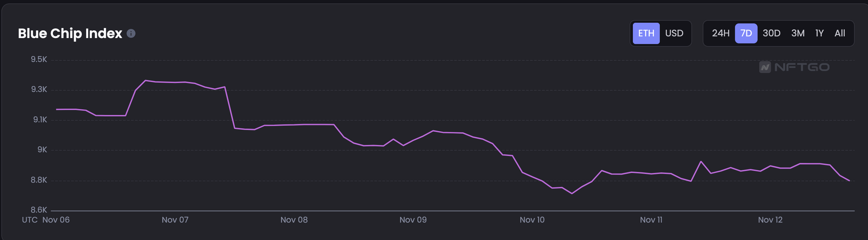868x240 pixels.
Task: Switch currency to USD
Action: click(x=674, y=34)
